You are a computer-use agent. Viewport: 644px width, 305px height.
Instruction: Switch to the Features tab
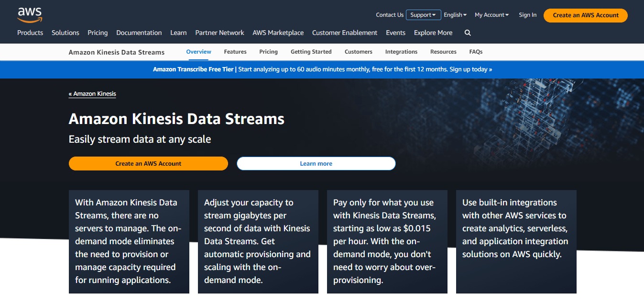(x=235, y=52)
